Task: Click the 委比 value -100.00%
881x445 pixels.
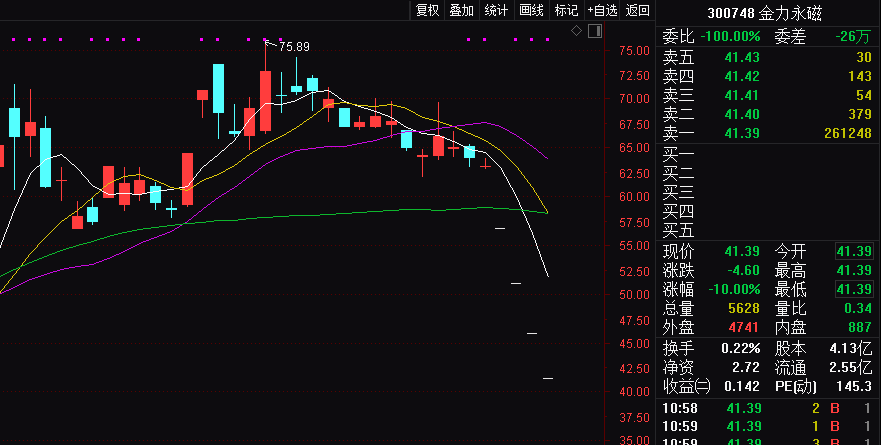Action: [x=730, y=37]
